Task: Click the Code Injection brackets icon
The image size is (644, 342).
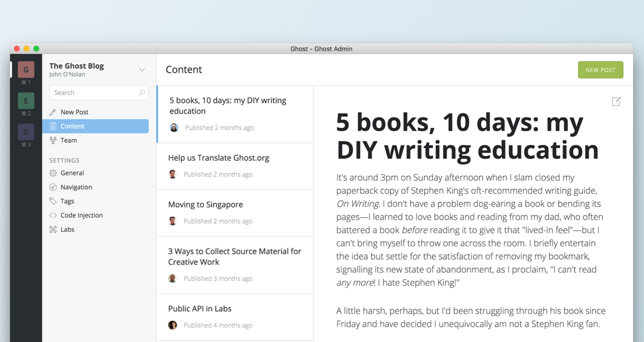Action: tap(53, 215)
